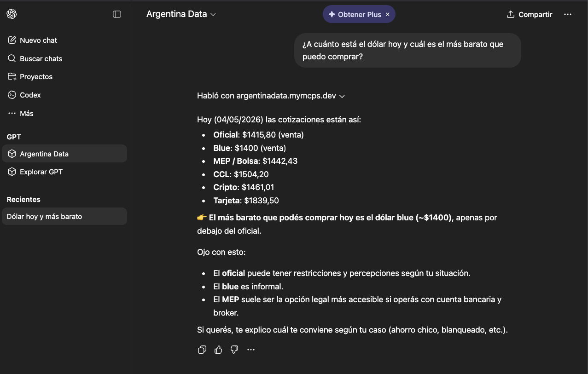
Task: Open recent chat Dólar hoy y más barato
Action: point(64,216)
